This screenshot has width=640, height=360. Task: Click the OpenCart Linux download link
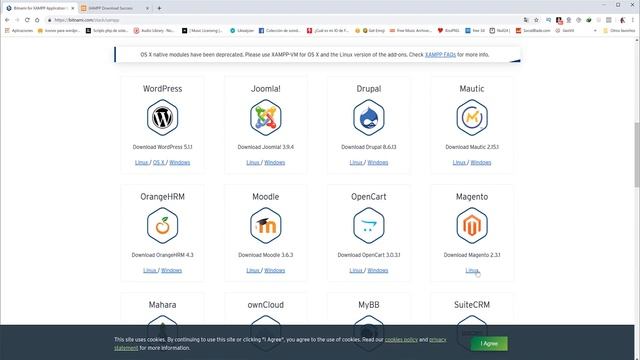[356, 270]
